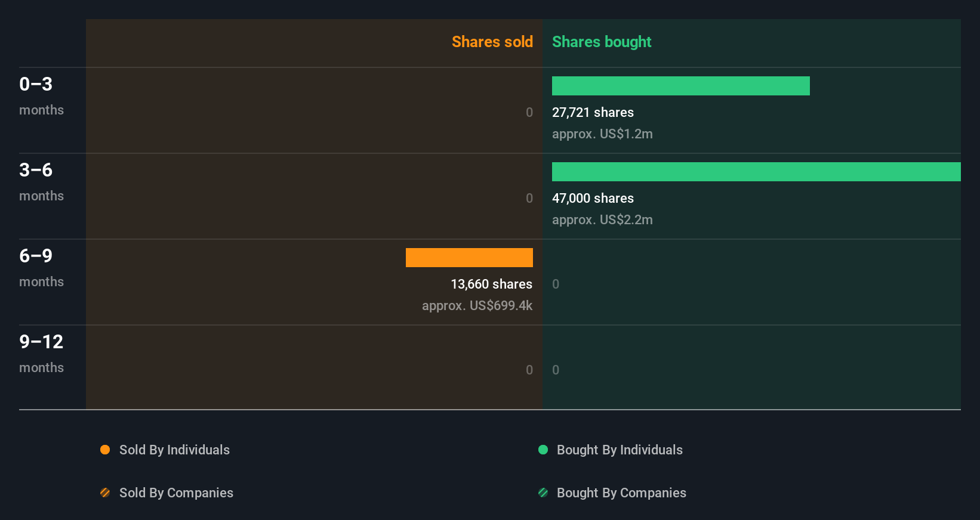Click the approx. US$2.2m value
This screenshot has width=980, height=520.
pyautogui.click(x=602, y=219)
